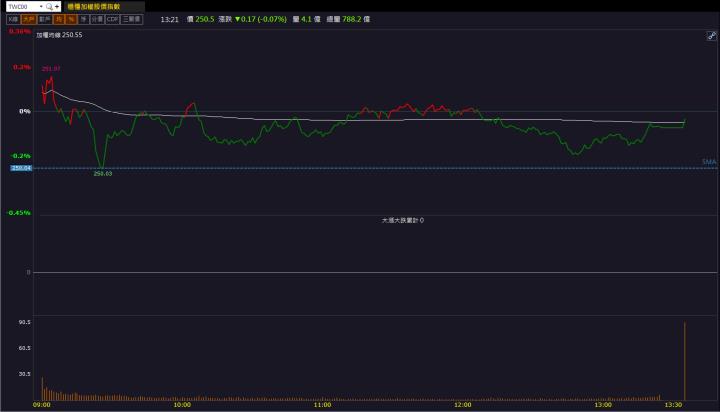Viewport: 720px width, 412px height.
Task: Click the 250.03 low price label
Action: point(103,174)
